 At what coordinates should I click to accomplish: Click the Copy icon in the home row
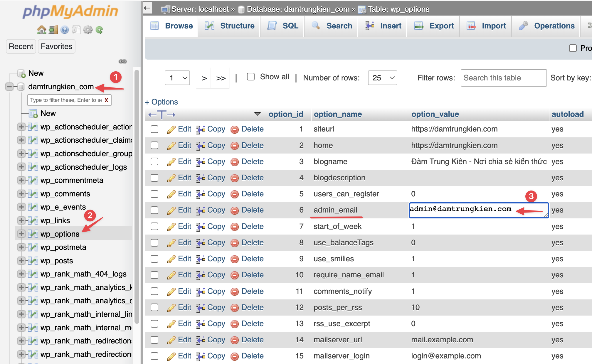[x=201, y=146]
